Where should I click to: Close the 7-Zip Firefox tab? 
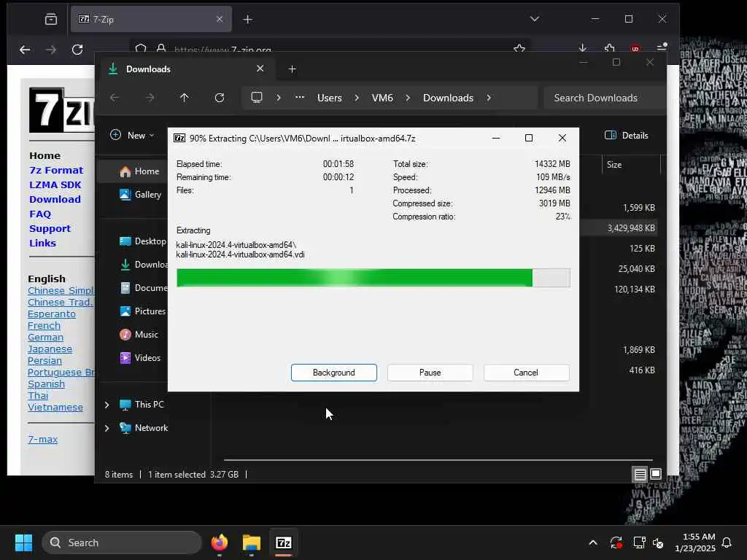point(219,19)
